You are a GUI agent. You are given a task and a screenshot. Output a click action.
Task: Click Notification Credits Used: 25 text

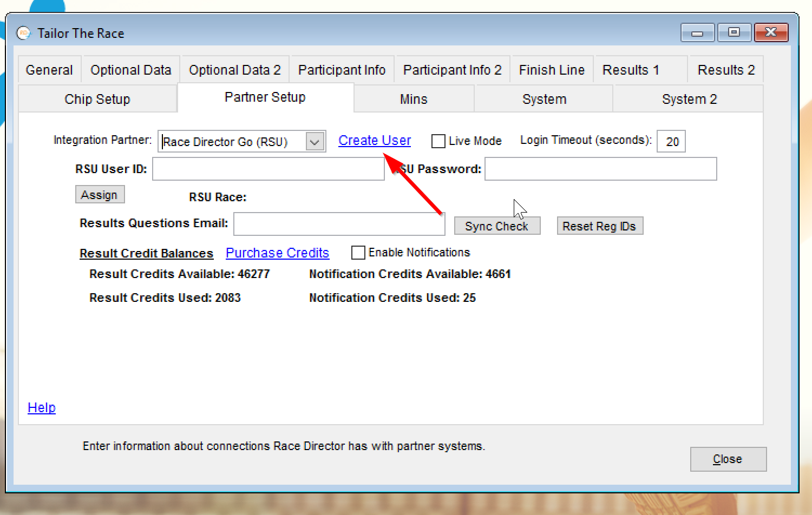[x=392, y=298]
